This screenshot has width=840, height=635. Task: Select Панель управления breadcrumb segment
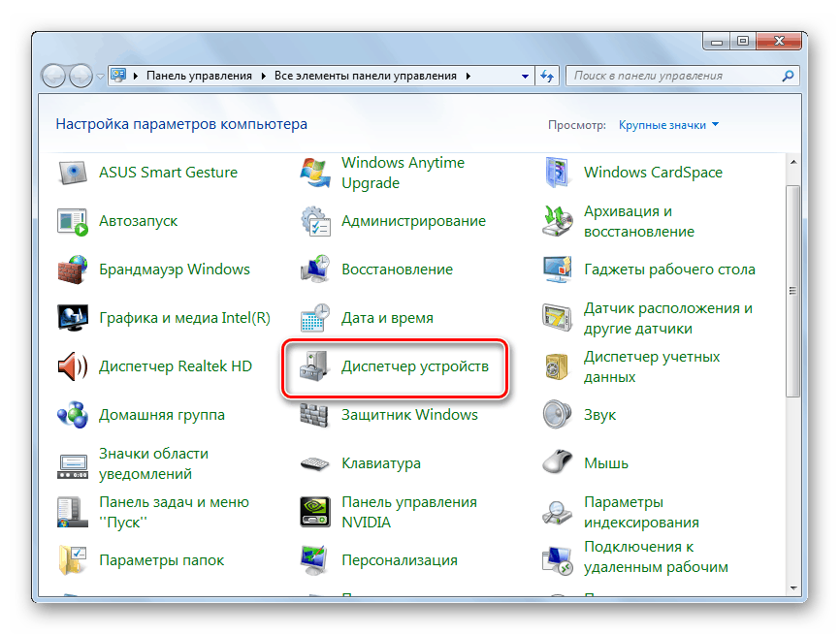pos(199,76)
